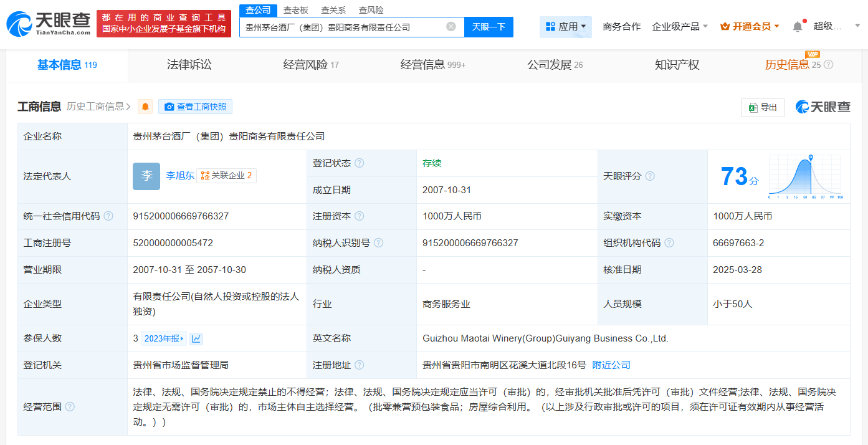Click the 商务服务业 industry value

click(x=446, y=304)
